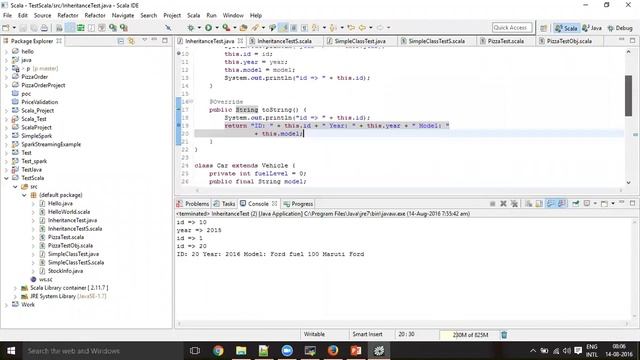640x360 pixels.
Task: Open the Run button dropdown arrow
Action: click(x=217, y=28)
